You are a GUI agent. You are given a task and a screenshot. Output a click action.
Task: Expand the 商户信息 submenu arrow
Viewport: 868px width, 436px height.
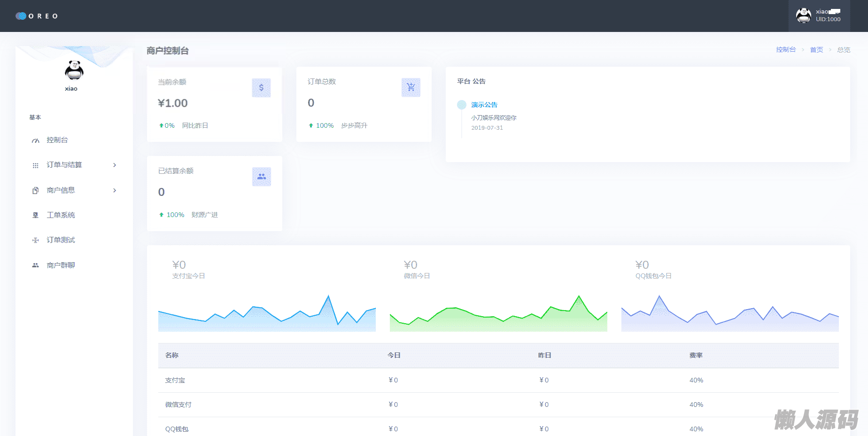pyautogui.click(x=115, y=190)
